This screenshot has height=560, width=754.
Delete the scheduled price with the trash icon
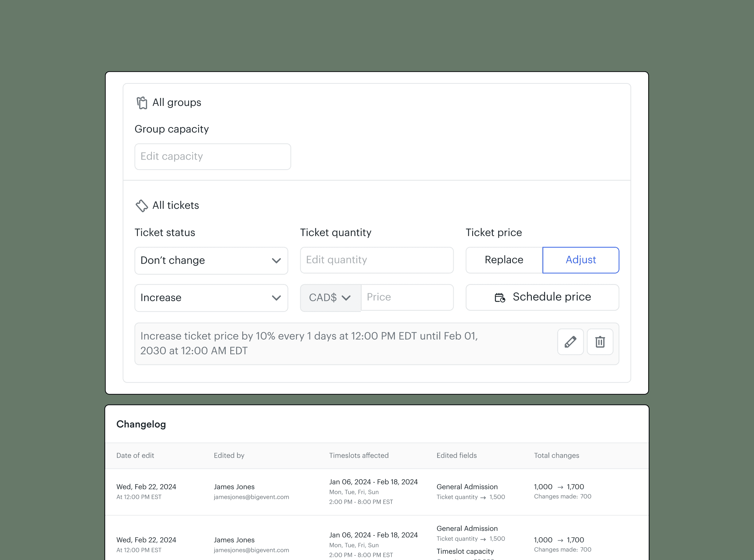600,342
